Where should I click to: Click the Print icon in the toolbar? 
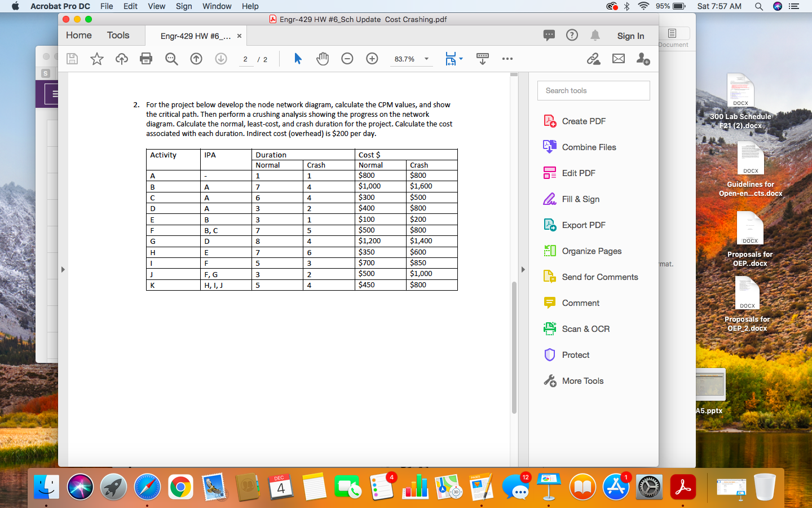click(x=146, y=59)
